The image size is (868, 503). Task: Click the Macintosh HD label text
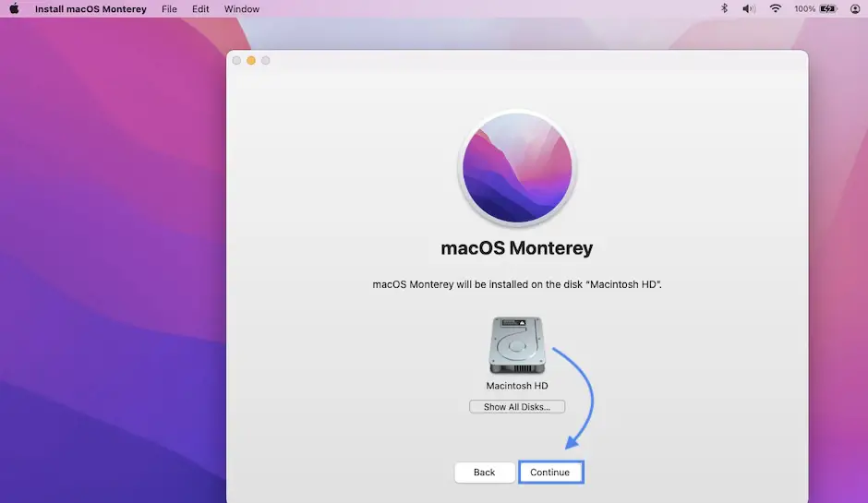(x=517, y=386)
